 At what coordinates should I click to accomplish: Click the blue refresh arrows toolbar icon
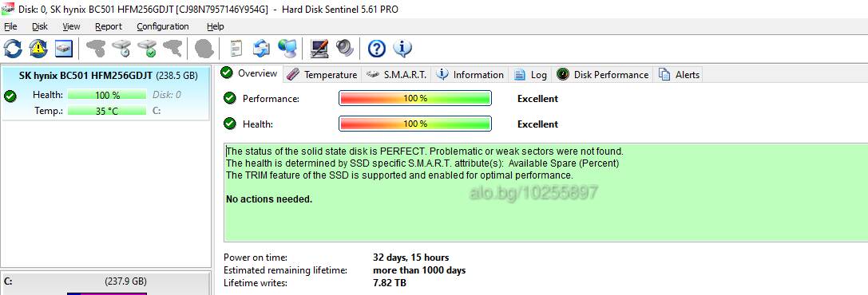pos(13,49)
